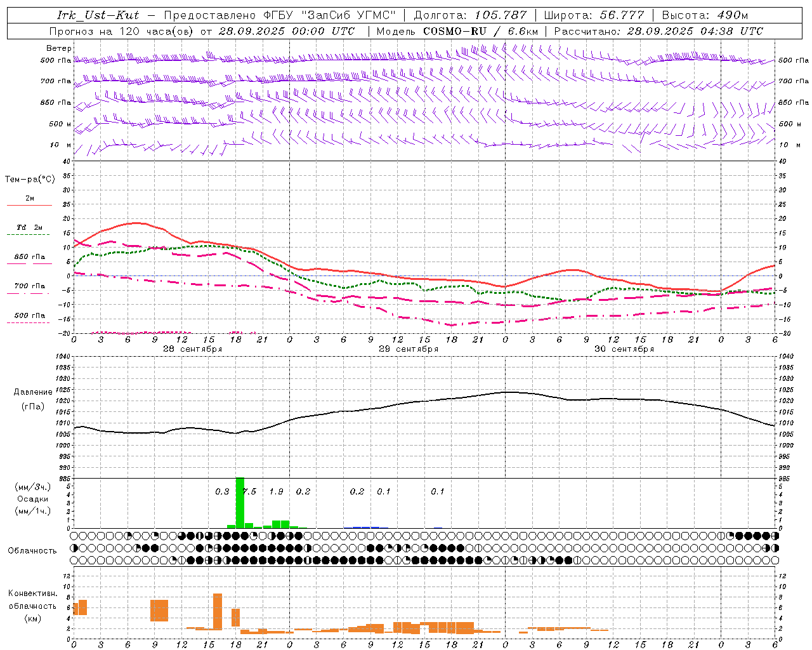Click the Высота 490м elevation label
Viewport: 812px width, 650px height.
[x=705, y=15]
